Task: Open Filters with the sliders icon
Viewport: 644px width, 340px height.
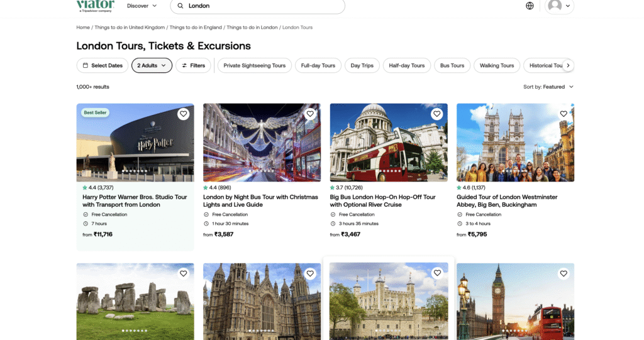Action: click(193, 65)
